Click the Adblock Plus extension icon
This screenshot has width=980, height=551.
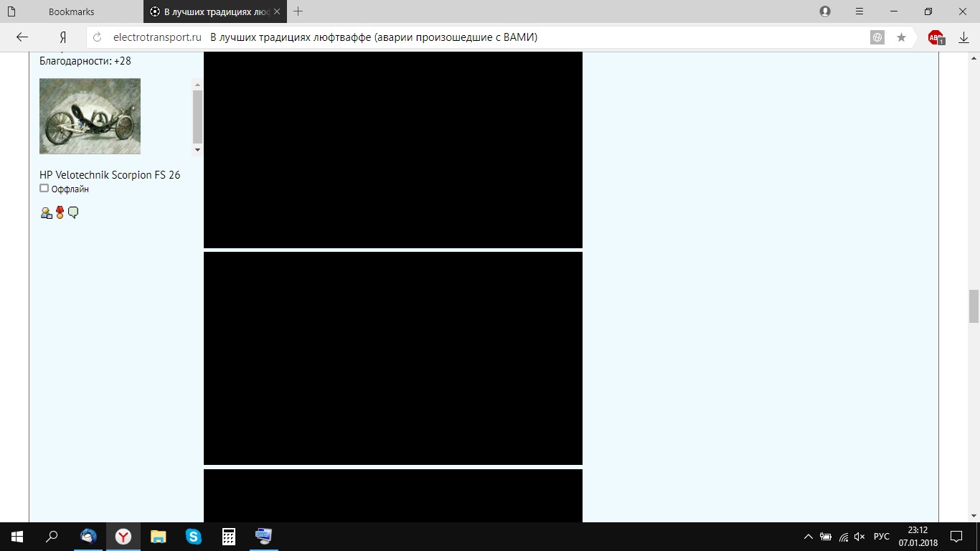click(x=936, y=37)
